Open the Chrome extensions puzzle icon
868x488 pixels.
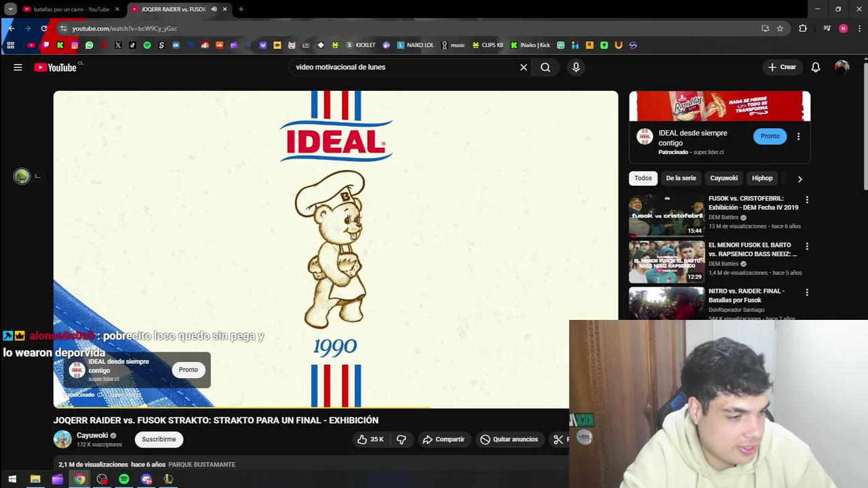click(x=803, y=28)
